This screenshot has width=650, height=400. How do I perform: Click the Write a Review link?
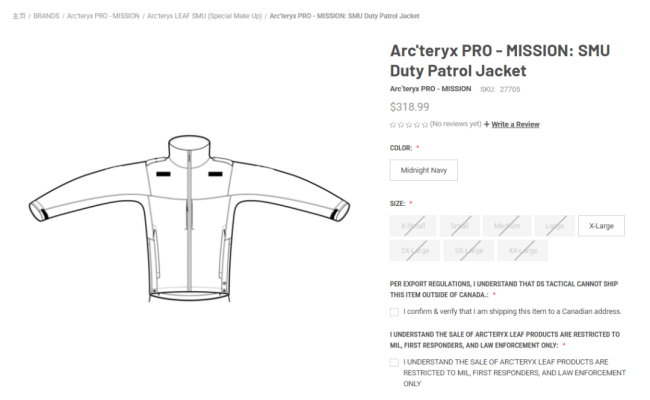pyautogui.click(x=515, y=124)
